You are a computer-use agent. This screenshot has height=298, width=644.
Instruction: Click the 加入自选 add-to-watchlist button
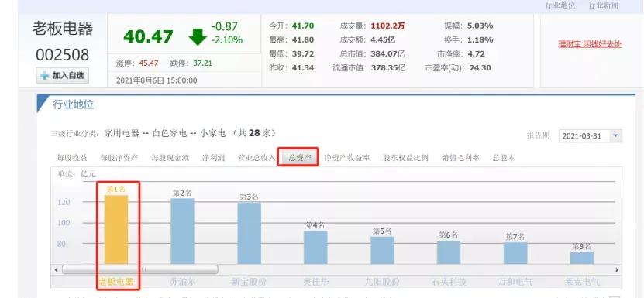click(63, 76)
